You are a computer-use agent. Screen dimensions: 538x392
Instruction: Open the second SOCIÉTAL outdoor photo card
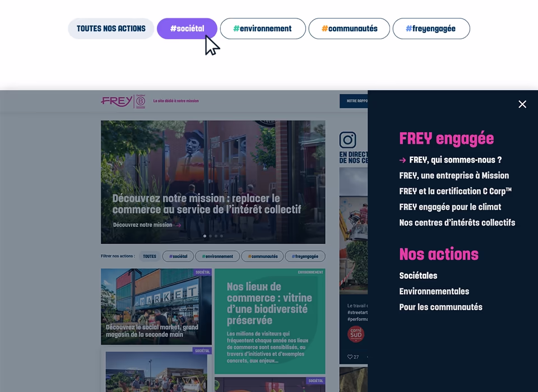(156, 370)
